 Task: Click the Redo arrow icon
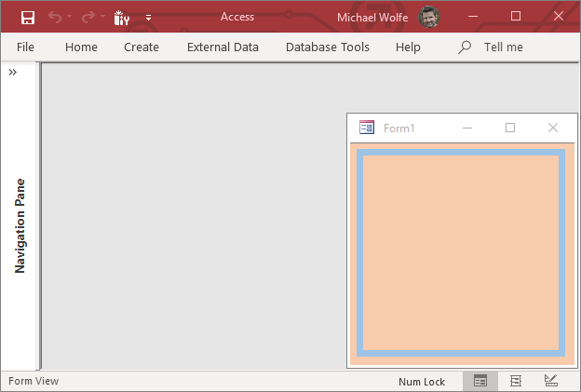(x=88, y=17)
